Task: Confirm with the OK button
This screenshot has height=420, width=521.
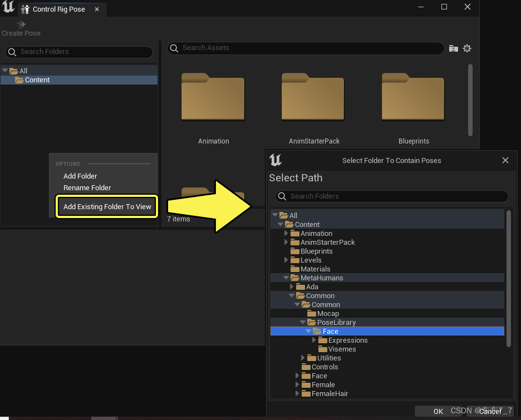Action: [438, 411]
